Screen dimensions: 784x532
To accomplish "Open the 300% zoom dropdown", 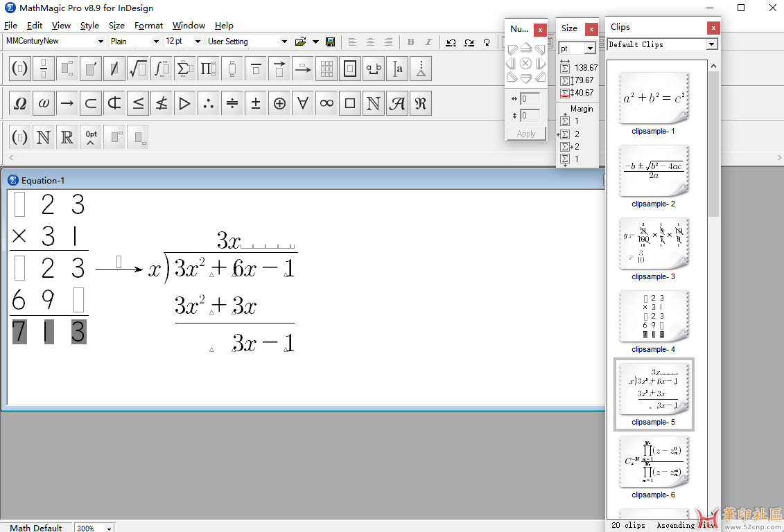I will pos(109,528).
